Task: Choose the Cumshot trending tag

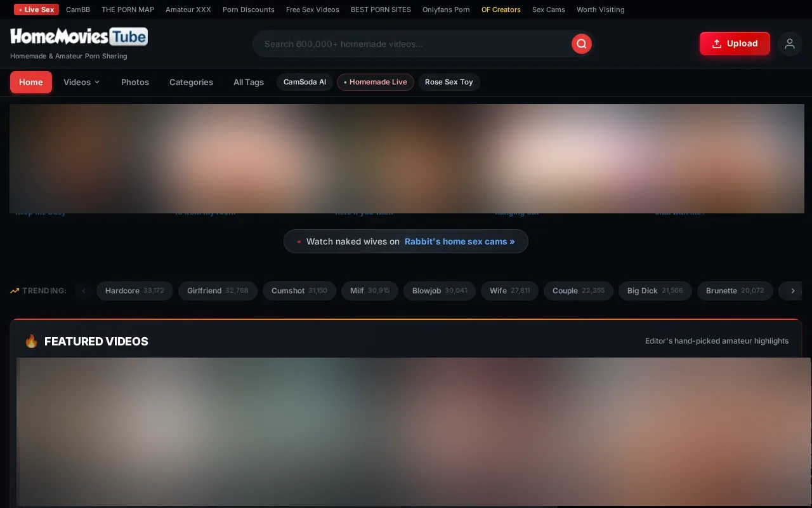Action: (x=299, y=291)
